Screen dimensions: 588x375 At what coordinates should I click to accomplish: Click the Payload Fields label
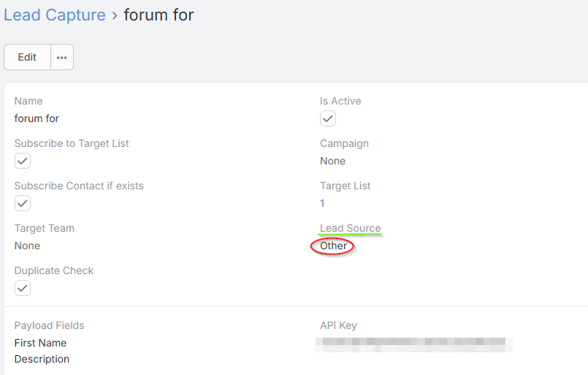pos(49,325)
